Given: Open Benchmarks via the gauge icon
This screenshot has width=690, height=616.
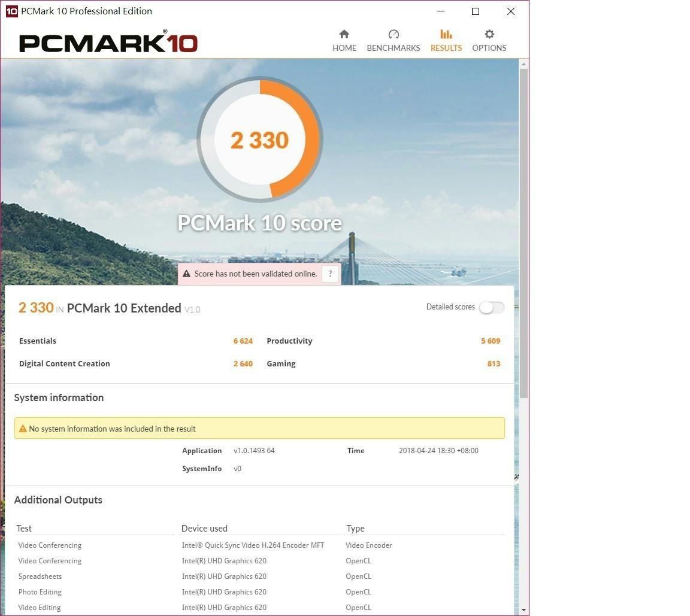Looking at the screenshot, I should tap(393, 34).
